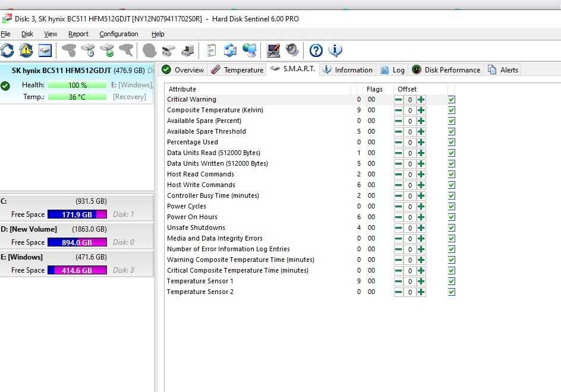Screen dimensions: 561x392
Task: Click the blue-framed hard disk toolbar icon
Action: tap(45, 50)
